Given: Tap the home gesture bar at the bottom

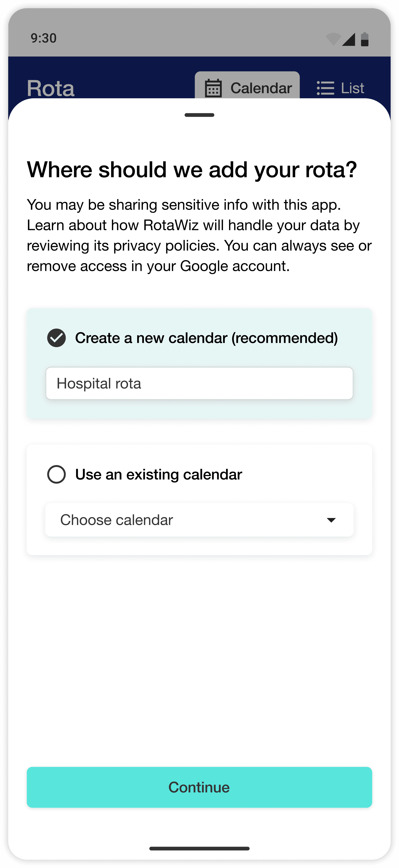Looking at the screenshot, I should coord(200,848).
